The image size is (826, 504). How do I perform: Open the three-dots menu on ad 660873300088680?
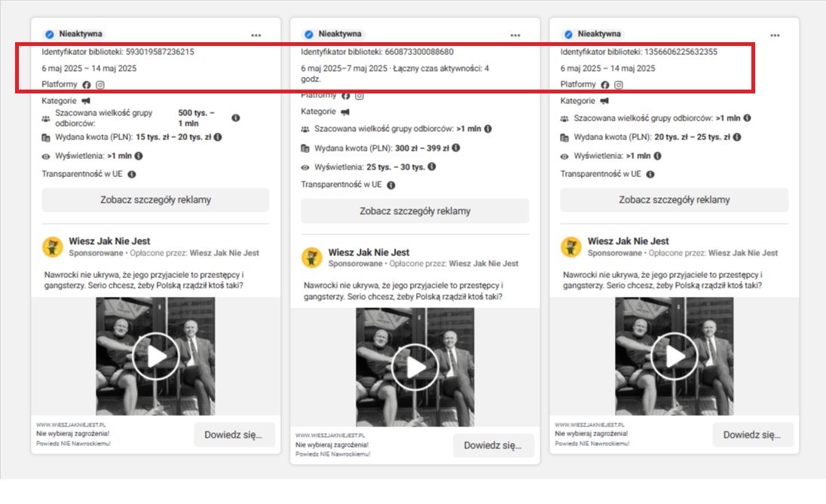(x=515, y=35)
